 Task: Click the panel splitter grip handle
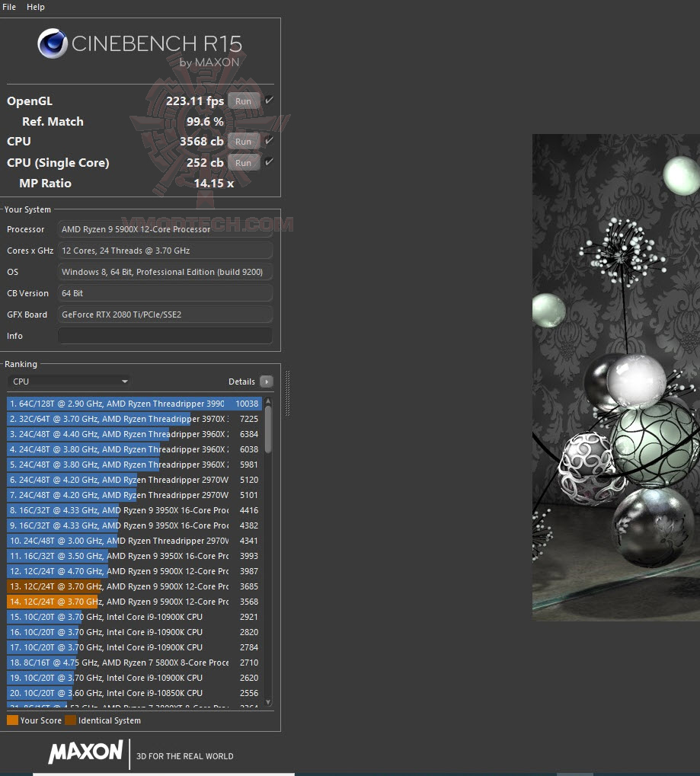click(x=287, y=394)
